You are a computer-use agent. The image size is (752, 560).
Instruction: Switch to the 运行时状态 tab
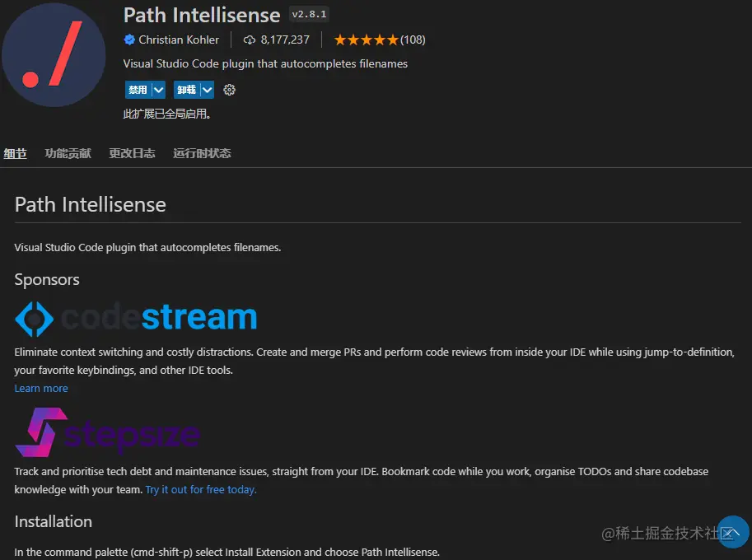click(202, 153)
